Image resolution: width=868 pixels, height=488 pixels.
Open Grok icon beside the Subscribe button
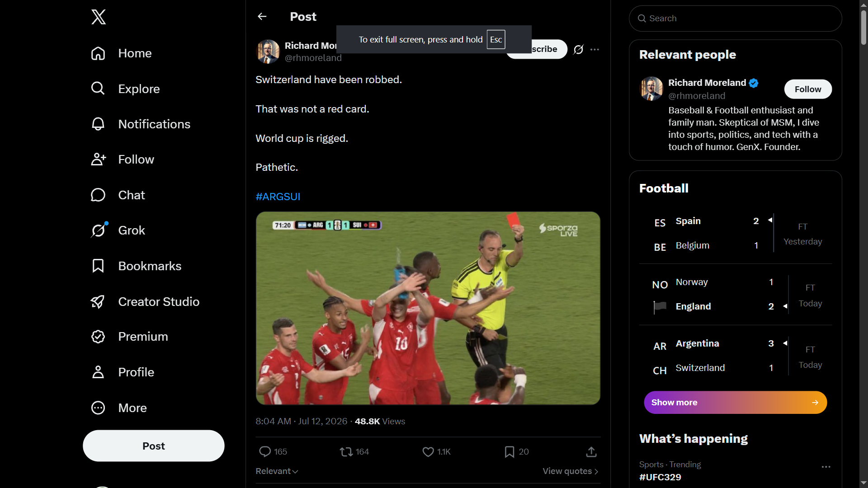tap(578, 49)
